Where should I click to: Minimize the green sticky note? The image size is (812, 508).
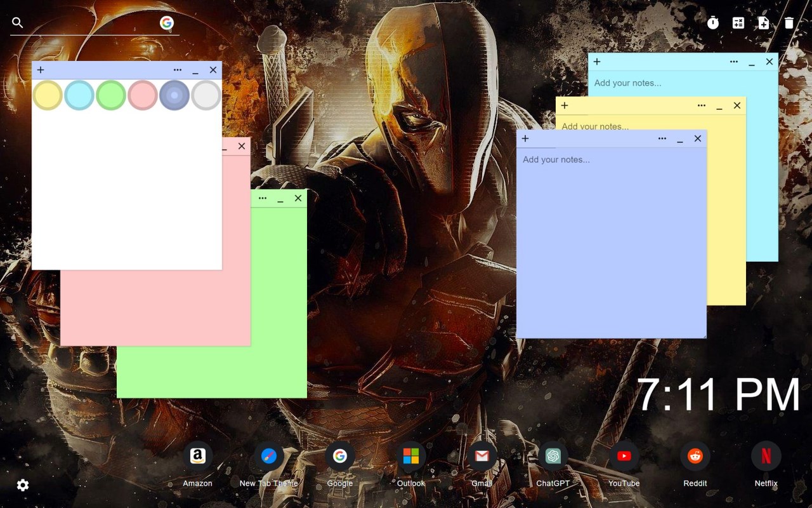click(280, 199)
